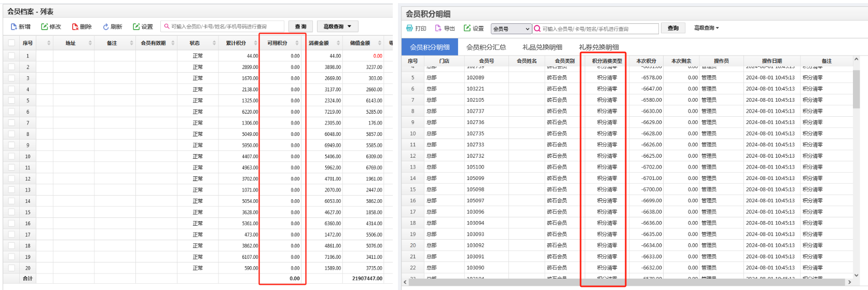The height and width of the screenshot is (290, 868).
Task: Click the sort arrows on 消费金额 column
Action: (x=338, y=43)
